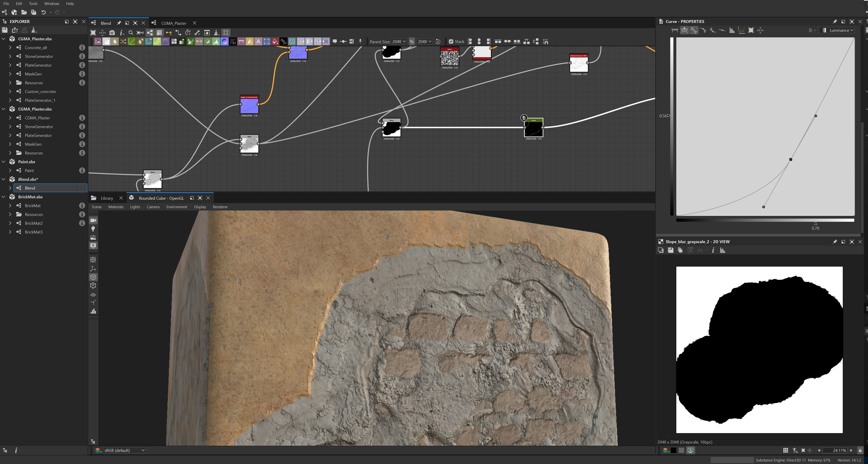Click the save icon in 2D View

(670, 250)
